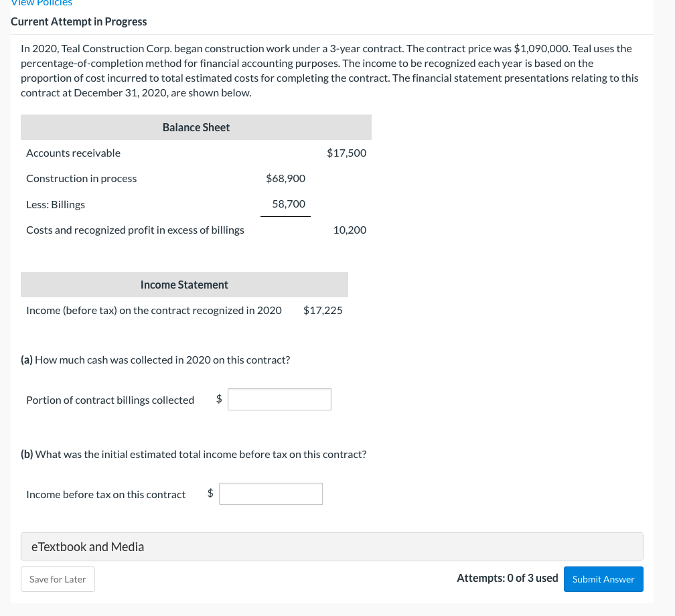
Task: Select the Accounts receivable amount $17,500
Action: [346, 153]
